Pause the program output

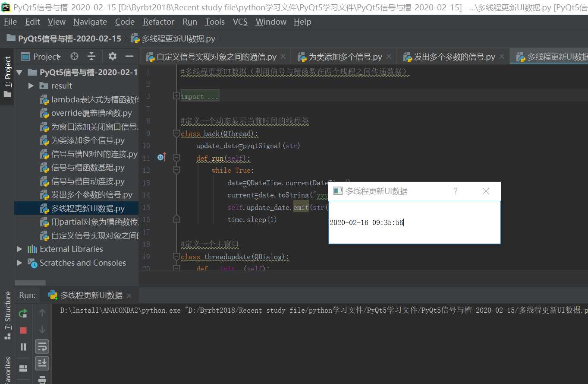click(x=23, y=347)
